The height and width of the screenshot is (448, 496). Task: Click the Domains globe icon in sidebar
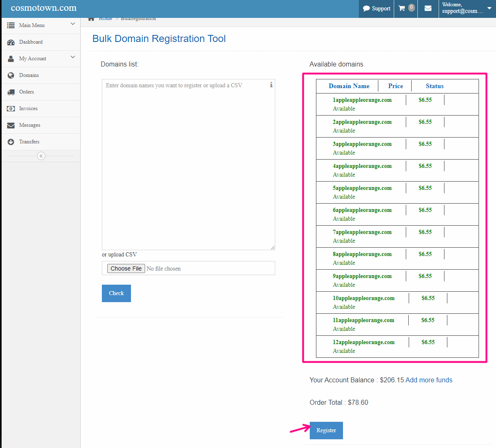pos(11,75)
